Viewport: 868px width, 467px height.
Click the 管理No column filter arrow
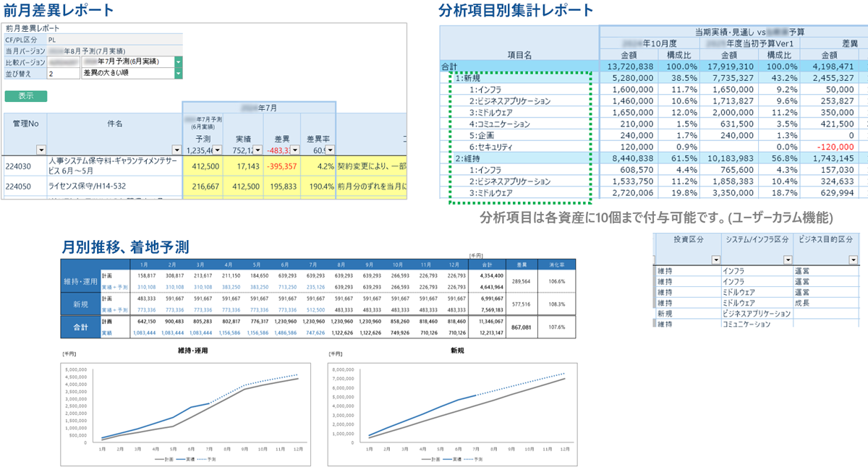pyautogui.click(x=41, y=150)
